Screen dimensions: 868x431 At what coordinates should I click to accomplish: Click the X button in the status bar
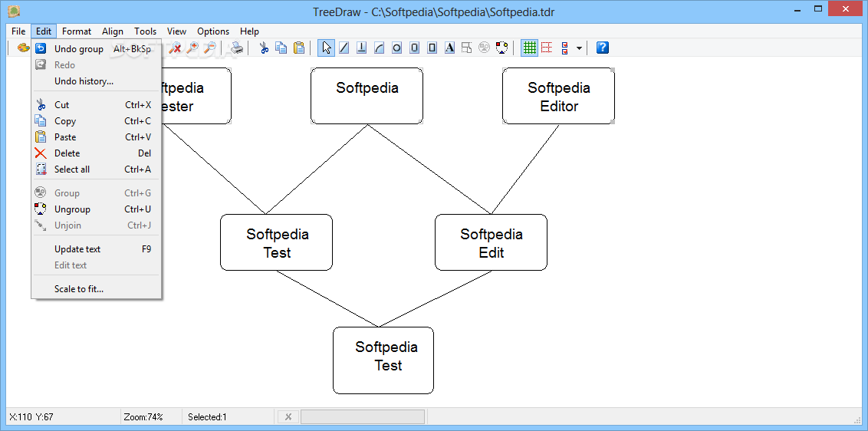coord(288,417)
